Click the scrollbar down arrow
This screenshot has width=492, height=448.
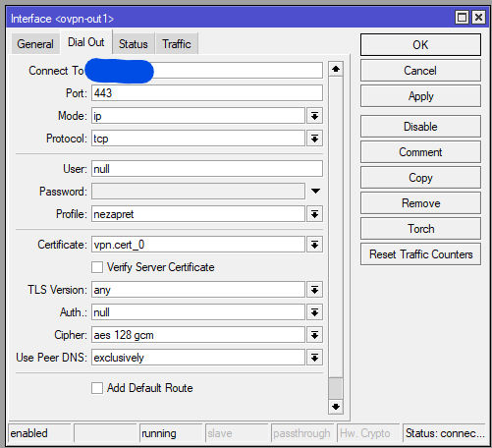click(x=336, y=407)
